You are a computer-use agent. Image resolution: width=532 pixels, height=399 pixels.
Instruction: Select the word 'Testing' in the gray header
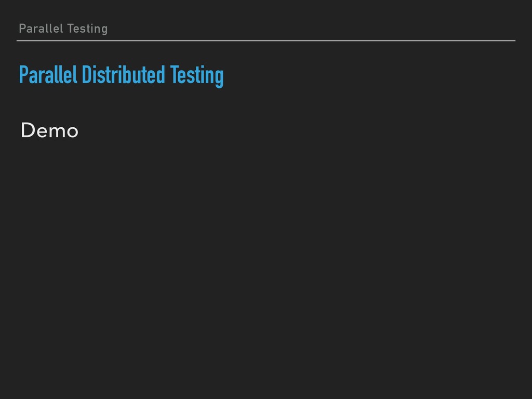click(x=87, y=29)
